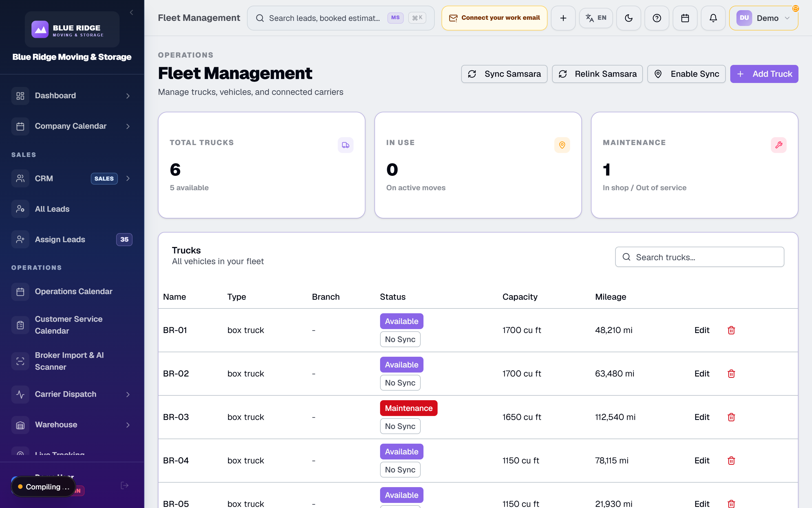This screenshot has height=508, width=812.
Task: Click the Mileage column header
Action: [x=610, y=297]
